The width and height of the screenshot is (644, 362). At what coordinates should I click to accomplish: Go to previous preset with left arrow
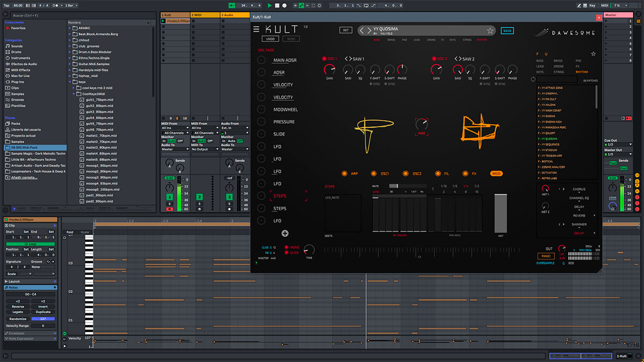(362, 31)
